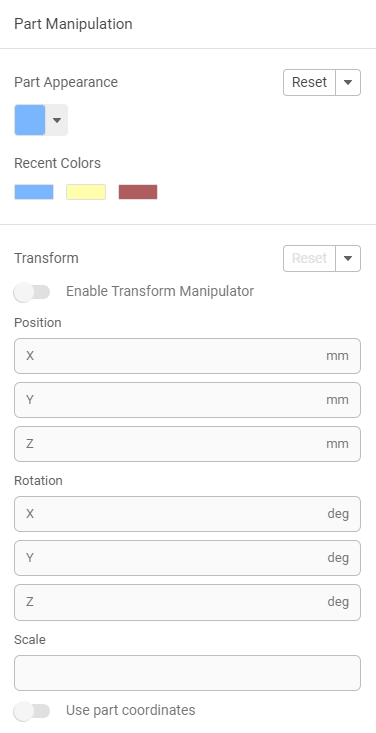Toggle Use part coordinates switch

pos(32,711)
